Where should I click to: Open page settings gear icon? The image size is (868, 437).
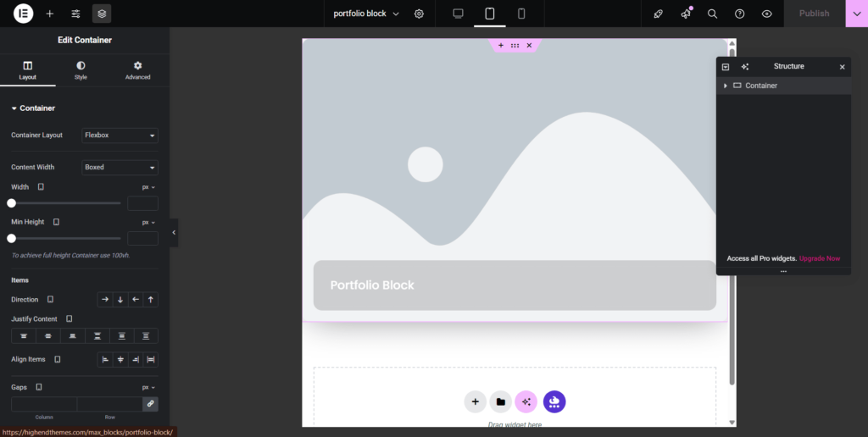(x=419, y=14)
